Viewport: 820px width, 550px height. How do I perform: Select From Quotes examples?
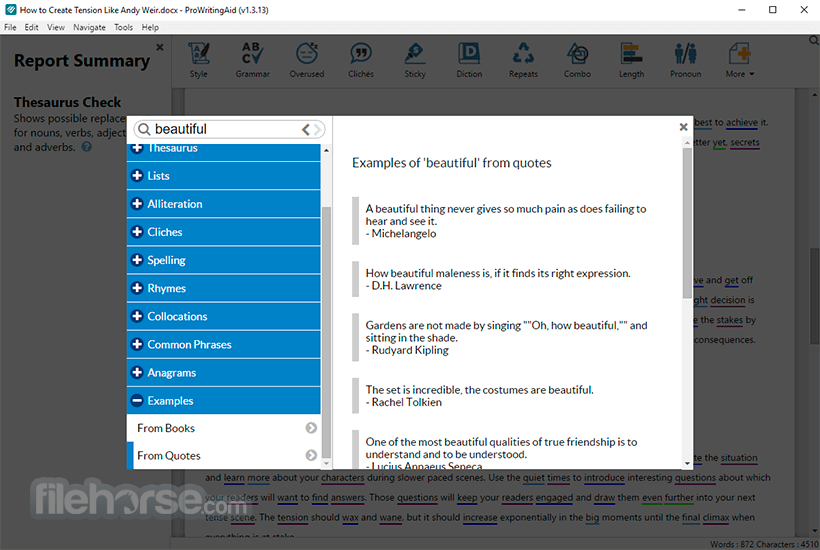tap(223, 456)
